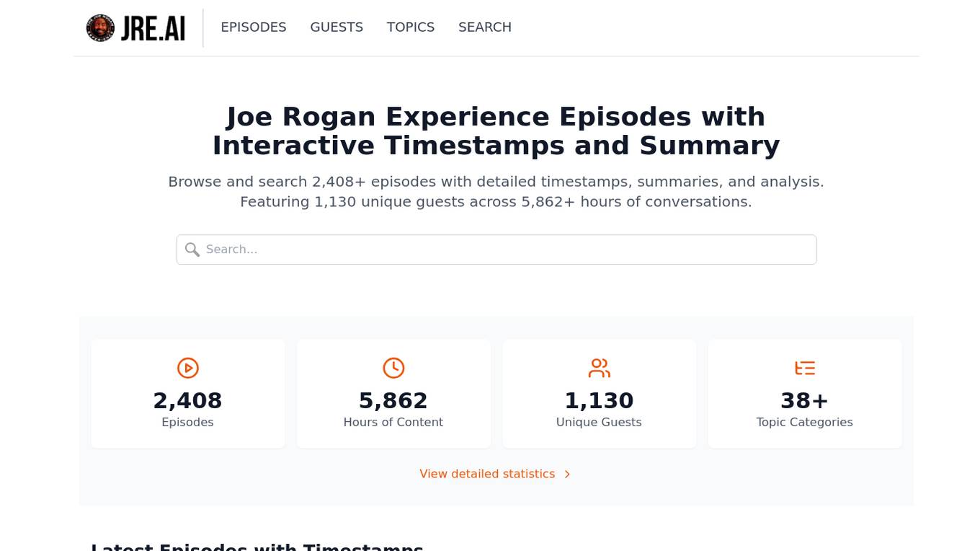Image resolution: width=980 pixels, height=551 pixels.
Task: Click the 38+ topic count
Action: (805, 400)
